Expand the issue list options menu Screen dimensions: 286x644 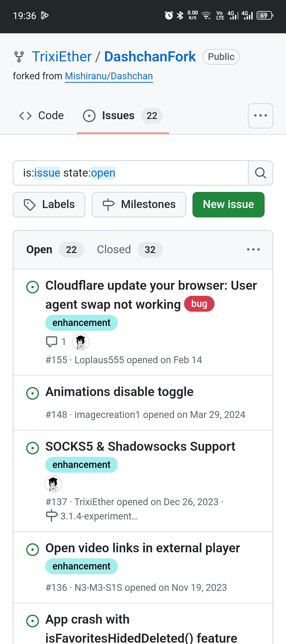tap(253, 250)
